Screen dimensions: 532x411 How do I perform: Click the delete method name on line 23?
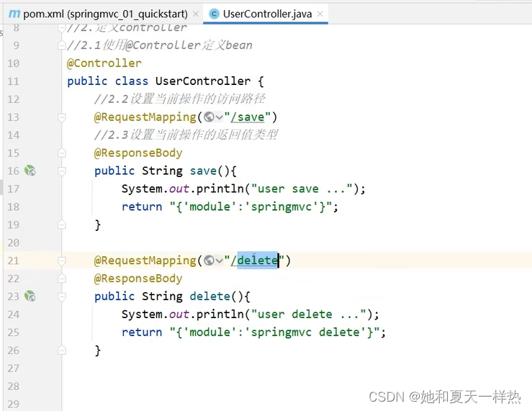pyautogui.click(x=209, y=297)
